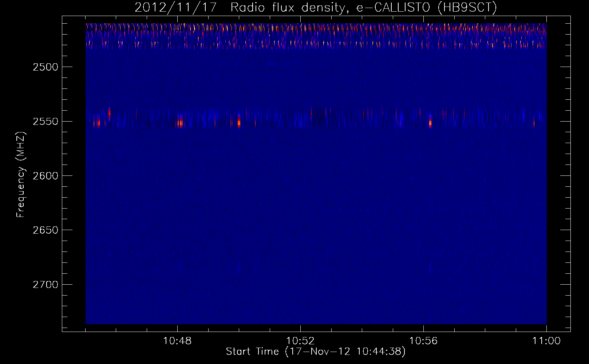Image resolution: width=589 pixels, height=364 pixels.
Task: Select the 2600 frequency axis label
Action: [46, 176]
